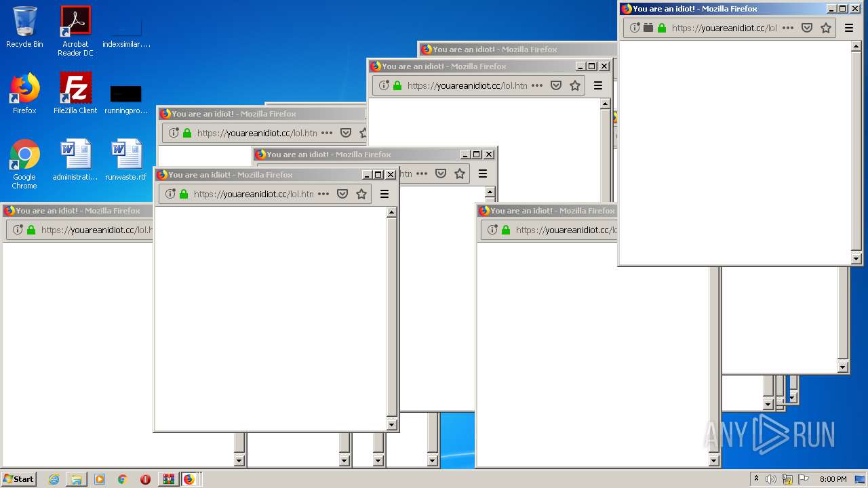Click the 8:00 PM taskbar clock
Viewport: 868px width, 488px height.
pos(833,479)
